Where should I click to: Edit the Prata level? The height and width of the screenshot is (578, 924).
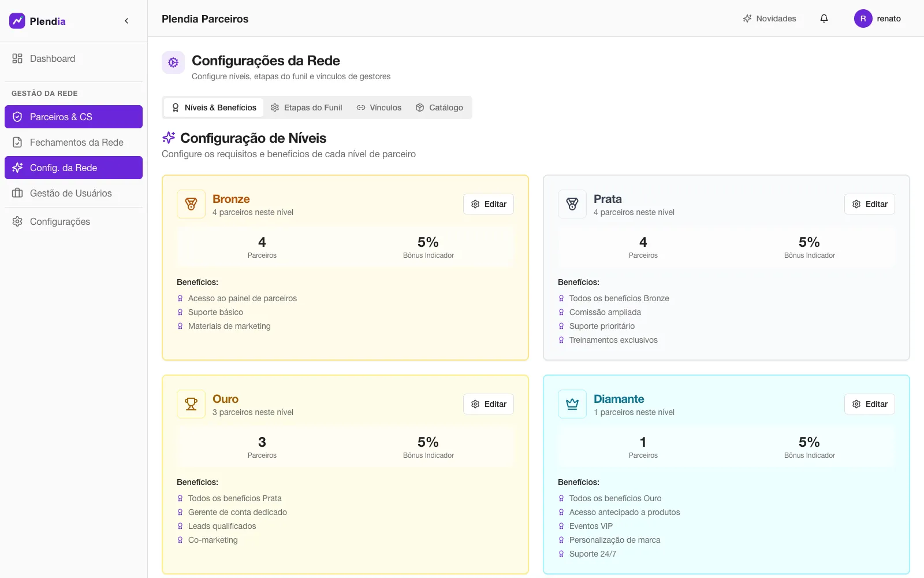coord(870,204)
